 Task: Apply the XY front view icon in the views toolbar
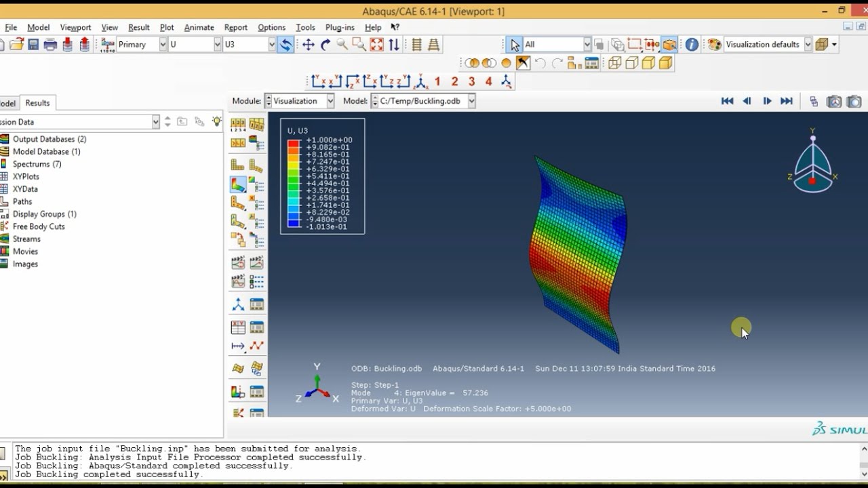[318, 82]
